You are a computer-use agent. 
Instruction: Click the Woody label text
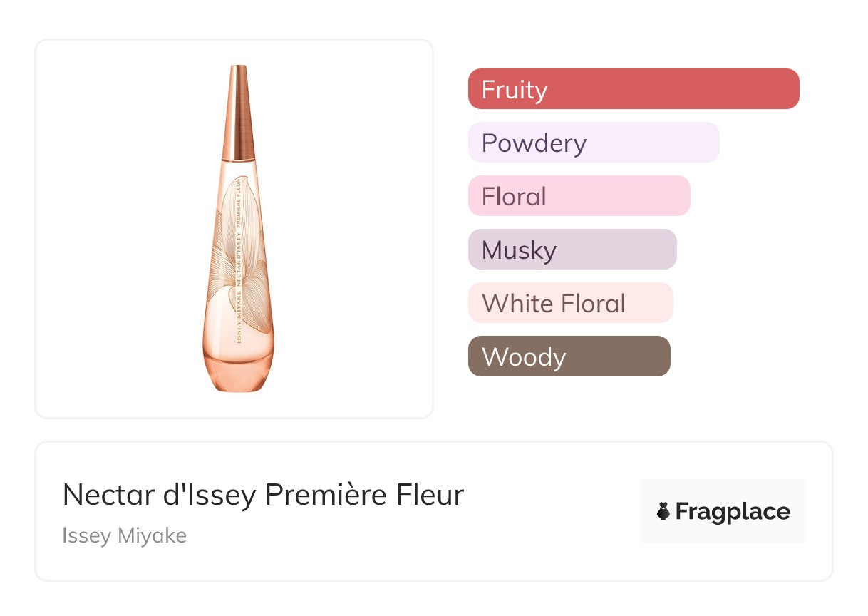pos(524,356)
